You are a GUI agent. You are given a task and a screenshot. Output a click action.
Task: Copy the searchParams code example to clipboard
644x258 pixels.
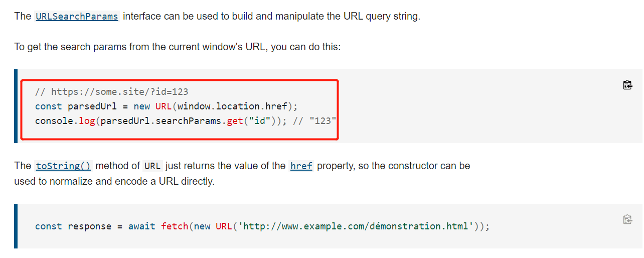(627, 85)
